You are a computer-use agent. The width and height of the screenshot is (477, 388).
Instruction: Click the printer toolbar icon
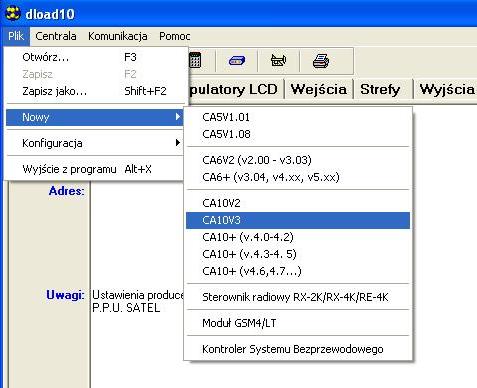(321, 61)
